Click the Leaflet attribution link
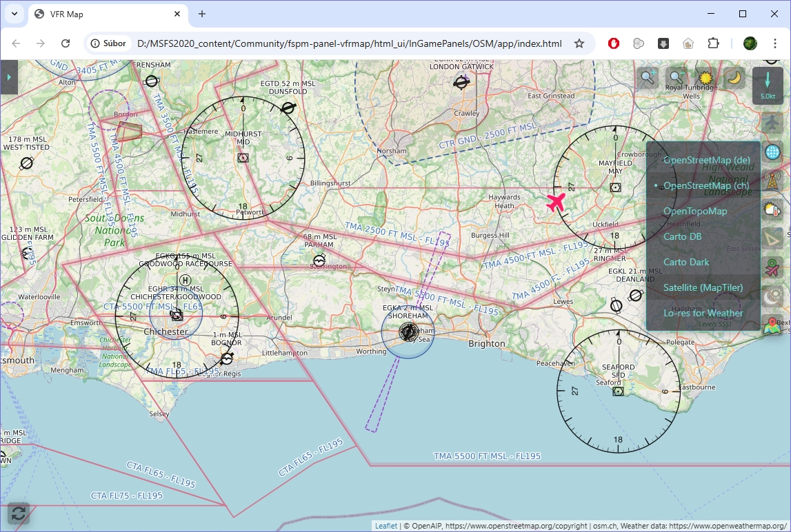Screen dimensions: 791x532 pos(386,526)
